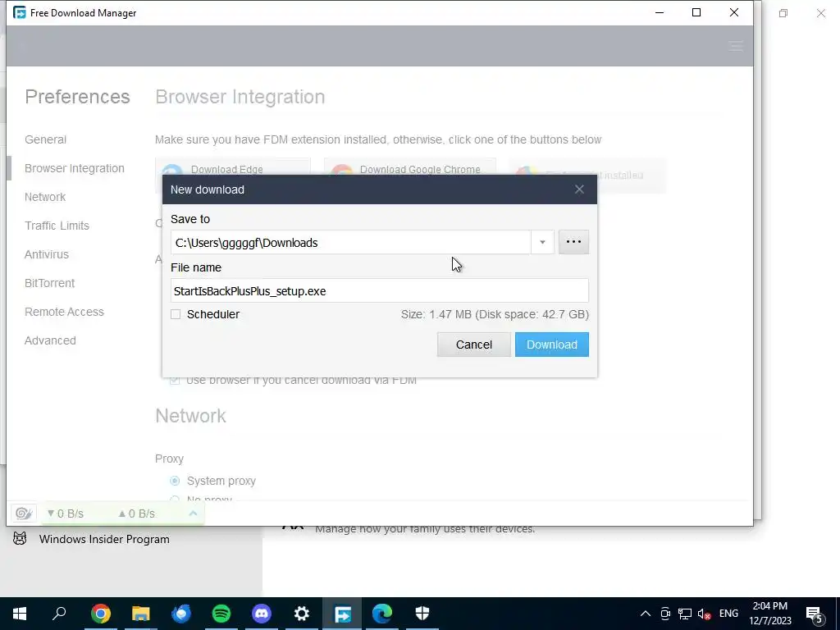Image resolution: width=840 pixels, height=630 pixels.
Task: Close the Free Download Manager window
Action: click(734, 12)
